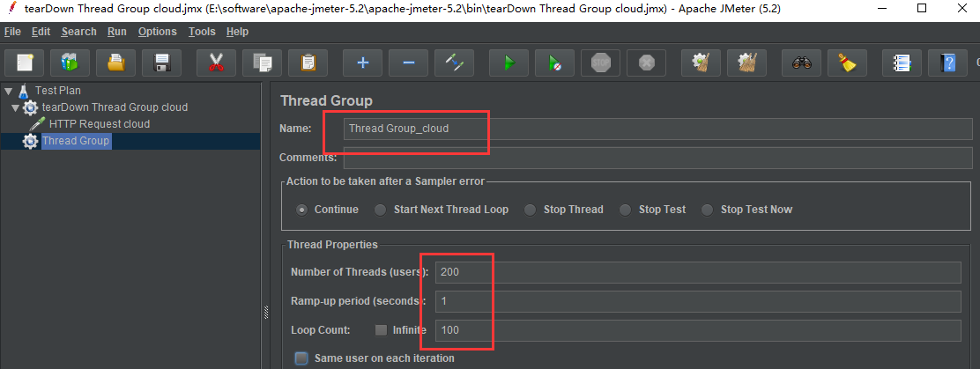Select the Stop Test radio button
The width and height of the screenshot is (980, 369).
[x=625, y=210]
